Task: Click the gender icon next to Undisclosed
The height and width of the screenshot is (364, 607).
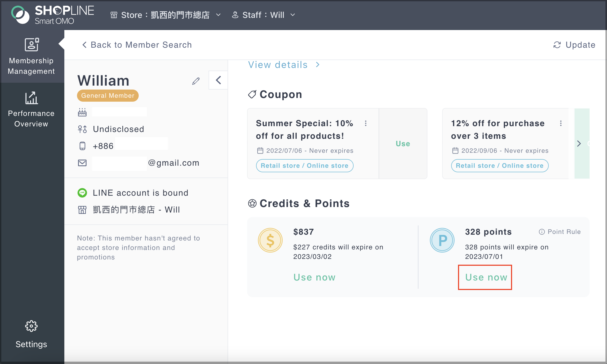Action: tap(82, 129)
